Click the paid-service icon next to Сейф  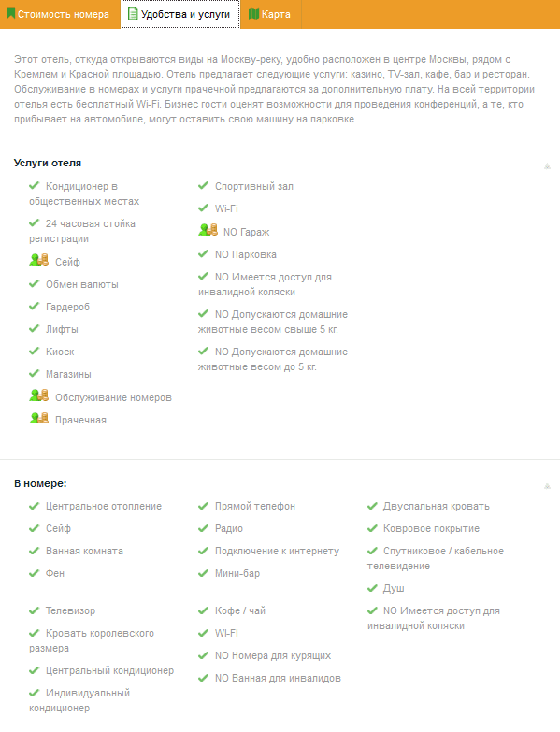pos(38,260)
